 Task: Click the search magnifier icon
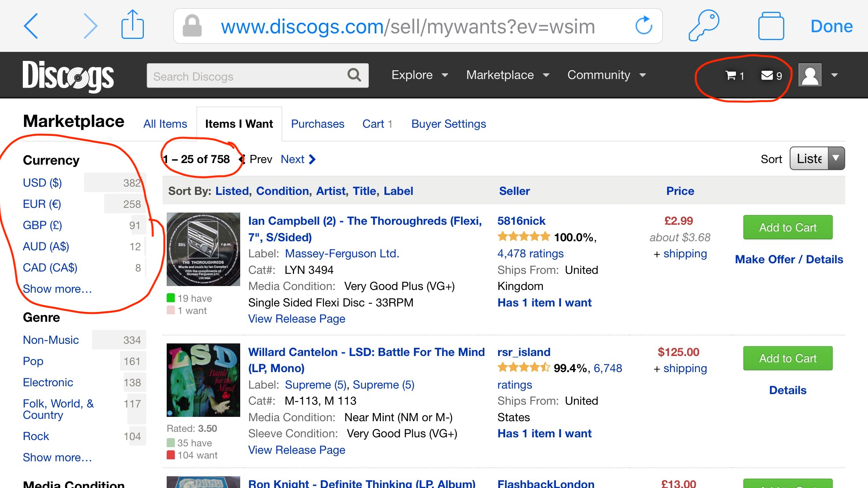point(354,75)
